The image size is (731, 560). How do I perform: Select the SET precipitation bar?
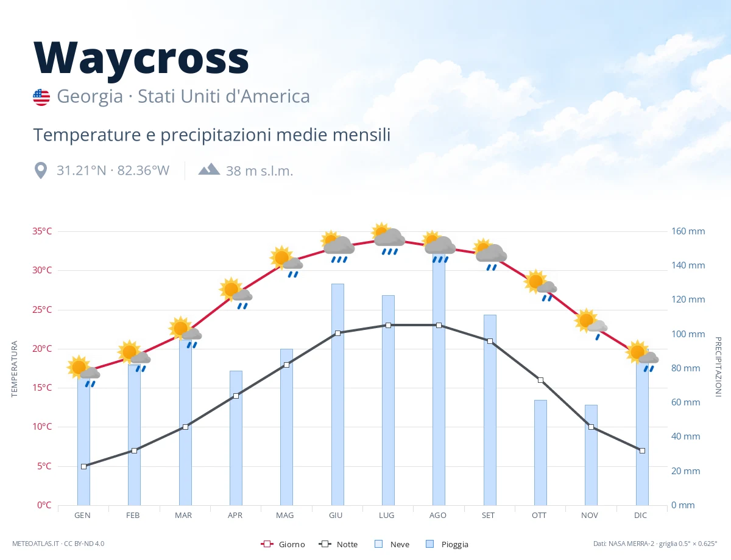pyautogui.click(x=490, y=410)
